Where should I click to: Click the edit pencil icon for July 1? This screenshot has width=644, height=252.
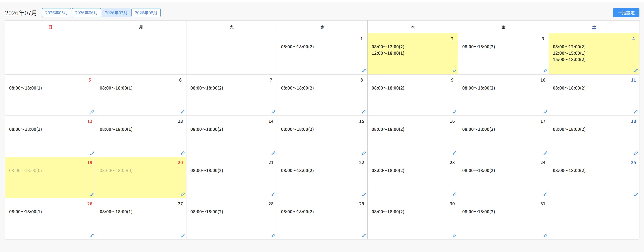pos(364,71)
